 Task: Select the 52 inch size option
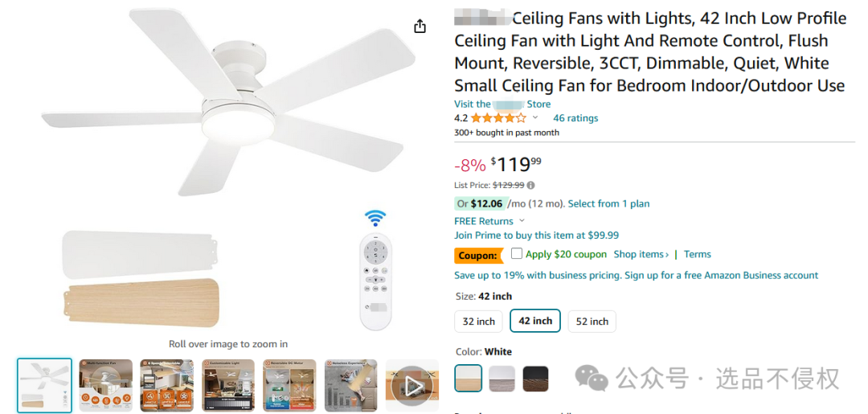pos(592,321)
